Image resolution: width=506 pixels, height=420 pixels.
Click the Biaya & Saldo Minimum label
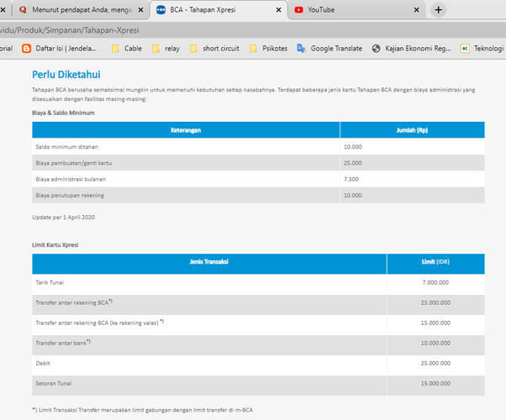point(63,113)
